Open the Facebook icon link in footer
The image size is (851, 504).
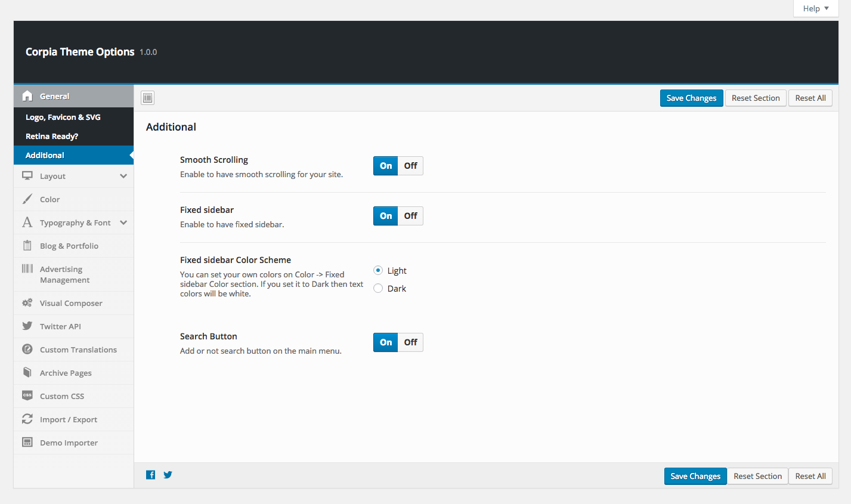[x=151, y=475]
